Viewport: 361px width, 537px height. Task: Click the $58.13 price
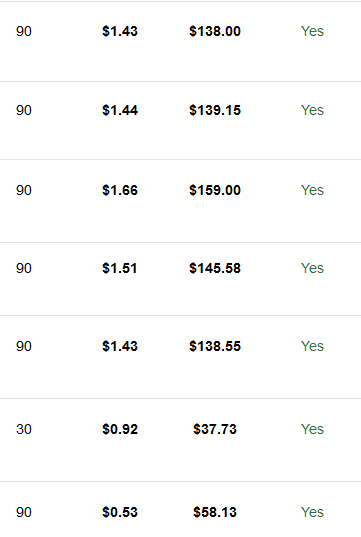pos(215,512)
